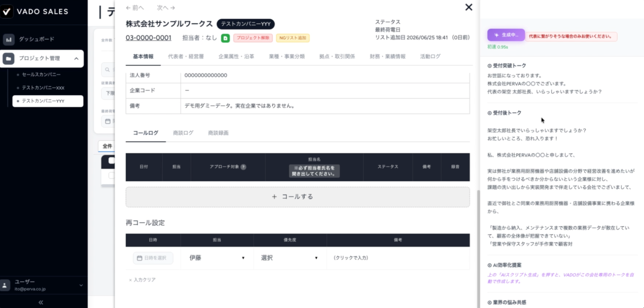Click the NGリスト追加 button

point(293,38)
